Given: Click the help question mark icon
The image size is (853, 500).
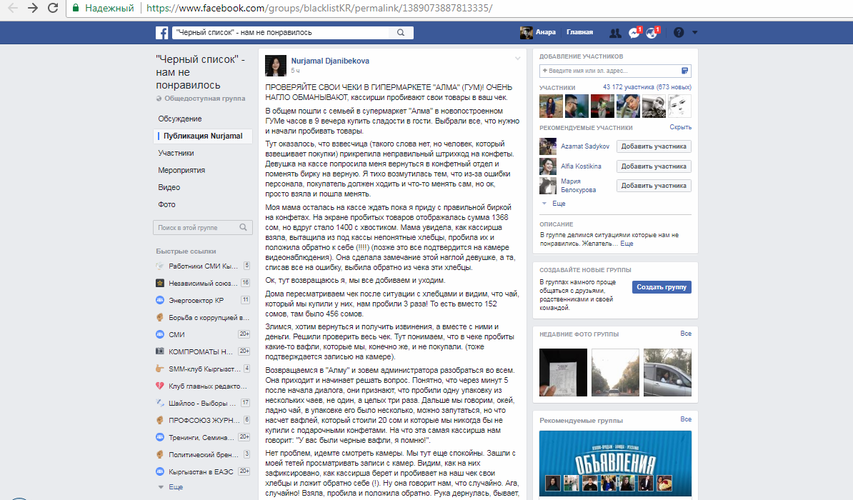Looking at the screenshot, I should coord(680,33).
